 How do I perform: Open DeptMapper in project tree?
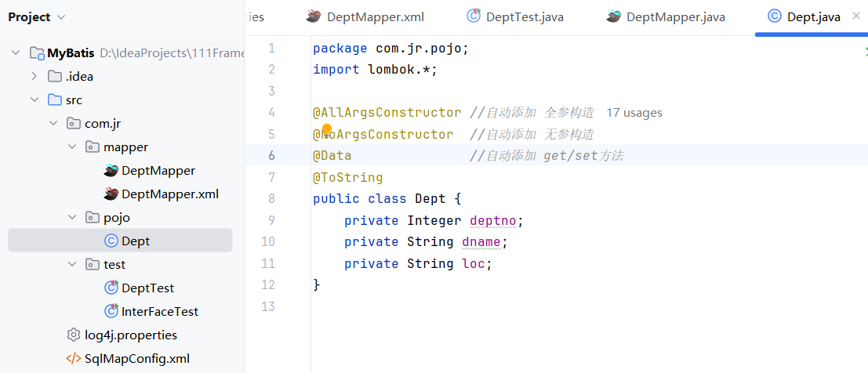(x=158, y=171)
